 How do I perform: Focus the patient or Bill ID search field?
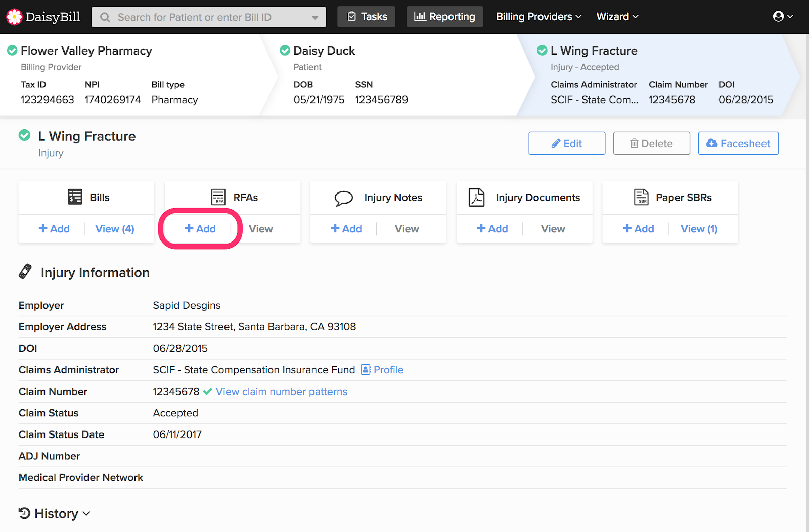click(208, 17)
